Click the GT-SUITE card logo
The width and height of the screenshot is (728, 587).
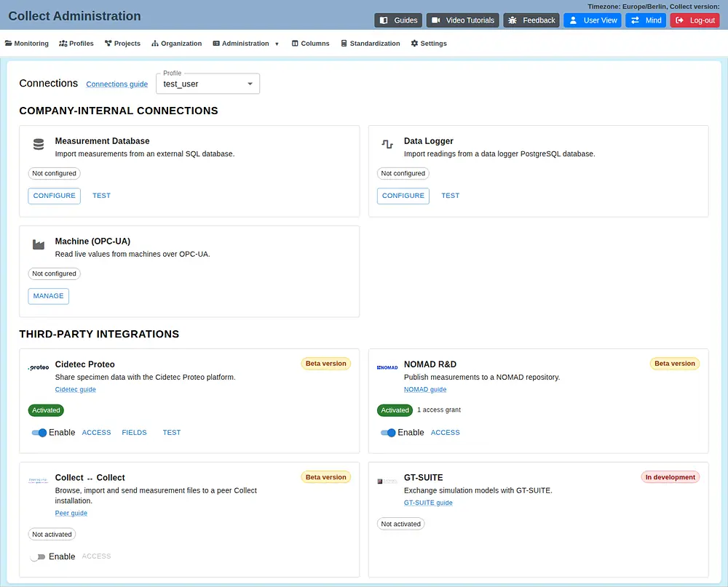point(387,482)
